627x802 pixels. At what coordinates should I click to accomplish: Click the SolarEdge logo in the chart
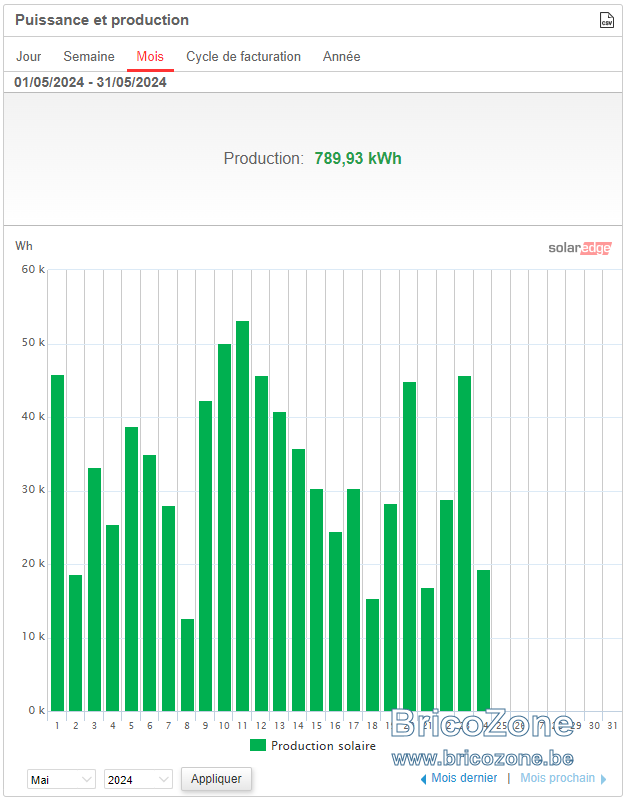pyautogui.click(x=579, y=248)
